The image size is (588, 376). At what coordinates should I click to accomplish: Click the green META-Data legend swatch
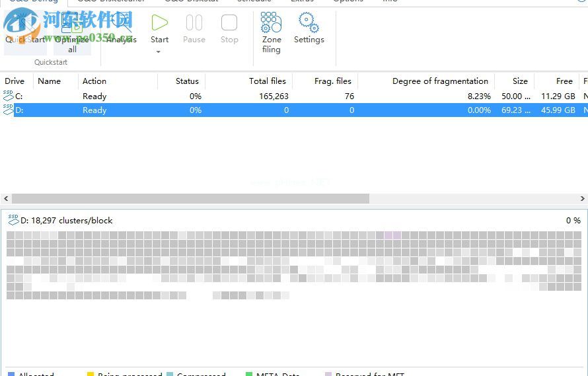point(248,374)
